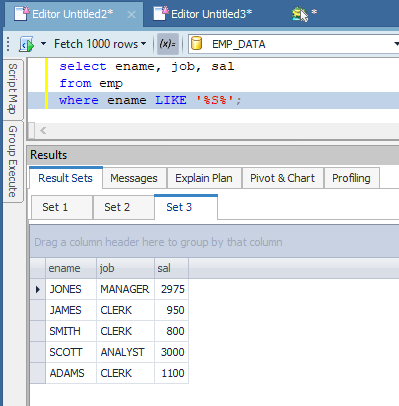The height and width of the screenshot is (406, 399).
Task: Sort by the job column header
Action: pos(125,268)
